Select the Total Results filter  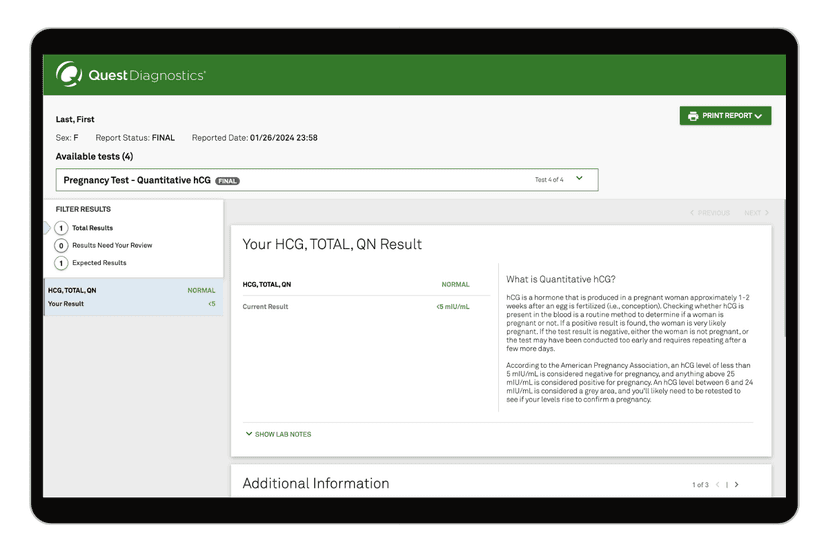pyautogui.click(x=92, y=228)
